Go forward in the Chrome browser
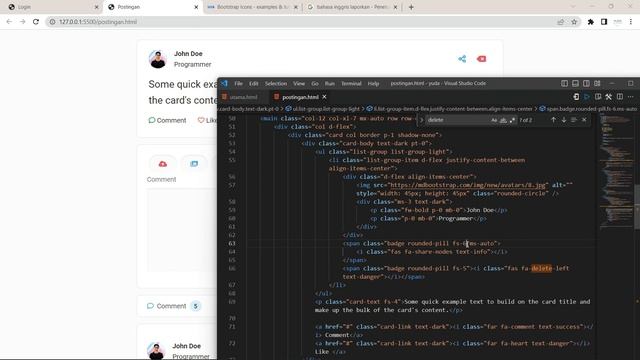Screen dimensions: 640x360 click(x=22, y=22)
